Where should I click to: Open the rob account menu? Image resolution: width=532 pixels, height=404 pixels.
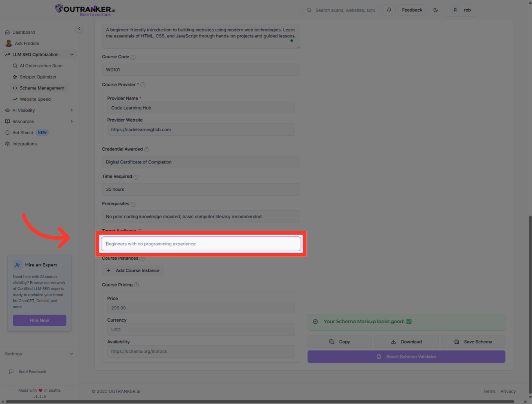[461, 10]
